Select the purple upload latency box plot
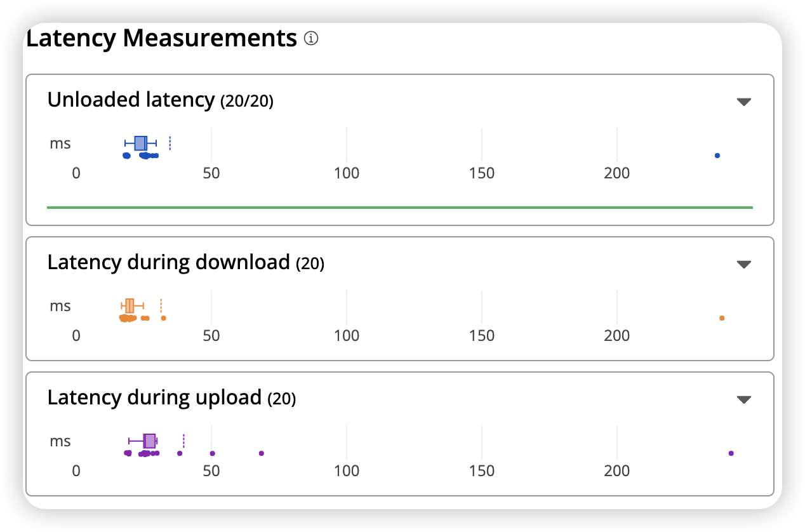This screenshot has width=805, height=532. (150, 441)
